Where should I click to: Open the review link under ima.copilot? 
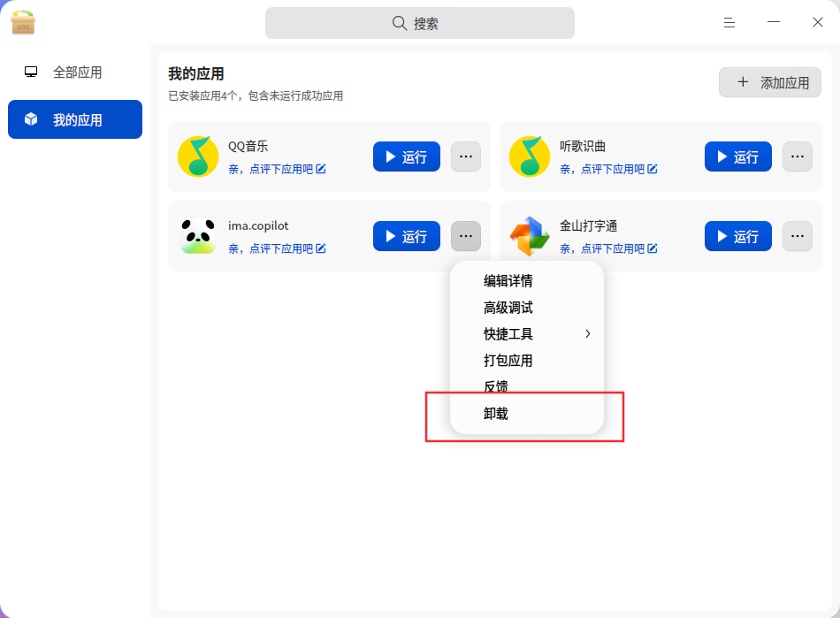[x=277, y=248]
